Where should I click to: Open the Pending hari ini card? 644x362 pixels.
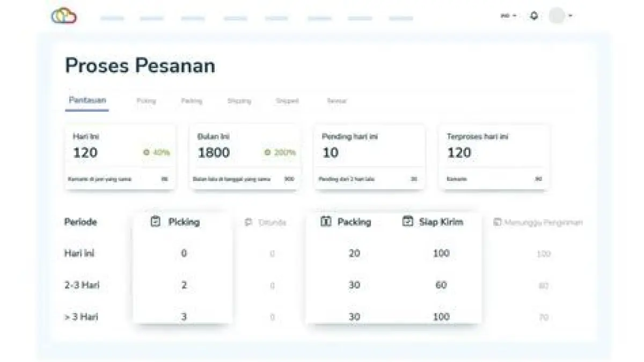369,156
